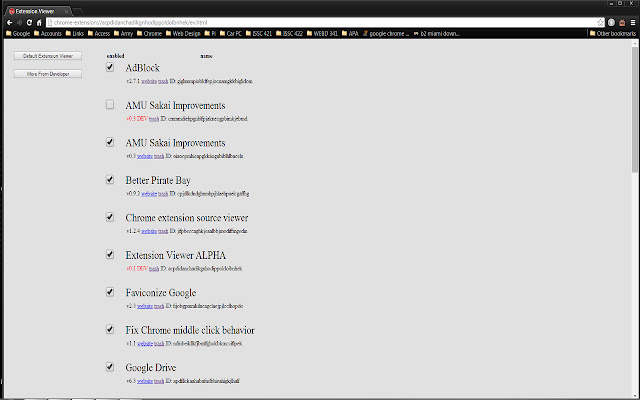Uncheck Fix Chrome middle click behavior

pos(110,329)
